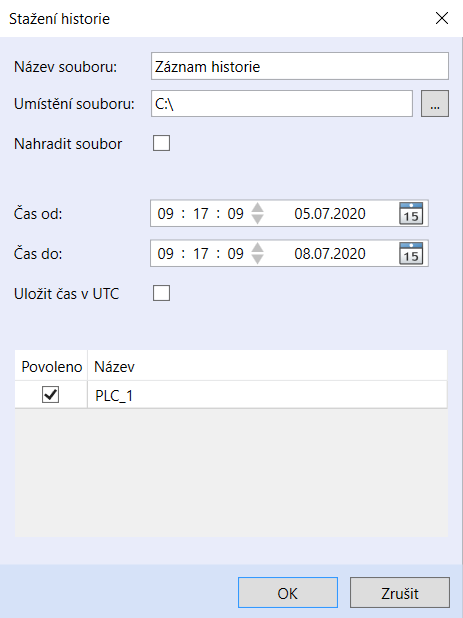The width and height of the screenshot is (463, 618).
Task: Select date 05.07.2020 in Čas od
Action: (x=330, y=214)
